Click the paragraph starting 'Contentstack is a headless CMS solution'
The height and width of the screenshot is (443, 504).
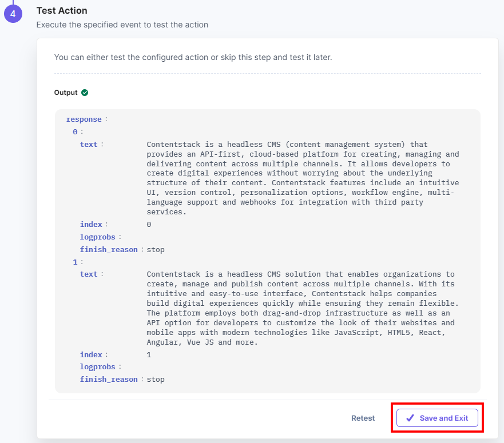coord(303,308)
